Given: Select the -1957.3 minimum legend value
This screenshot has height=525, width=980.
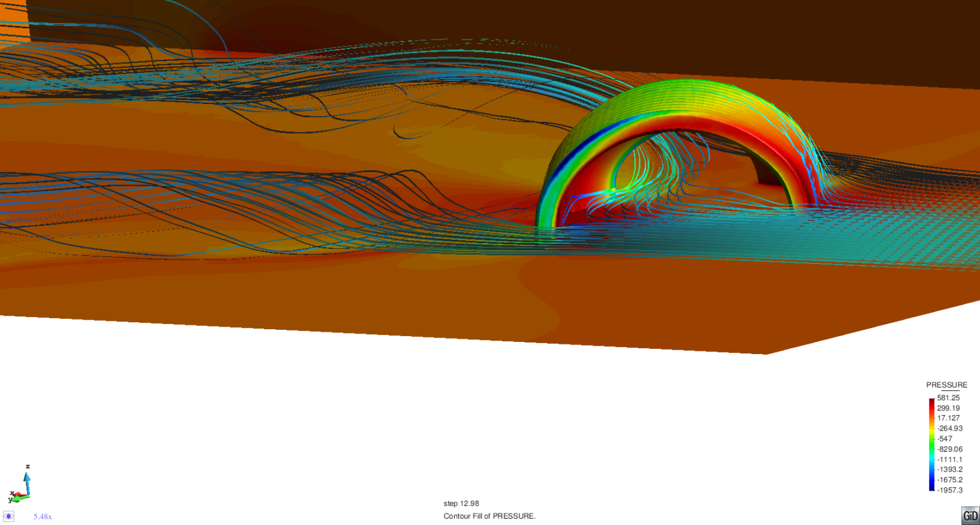Looking at the screenshot, I should point(950,490).
